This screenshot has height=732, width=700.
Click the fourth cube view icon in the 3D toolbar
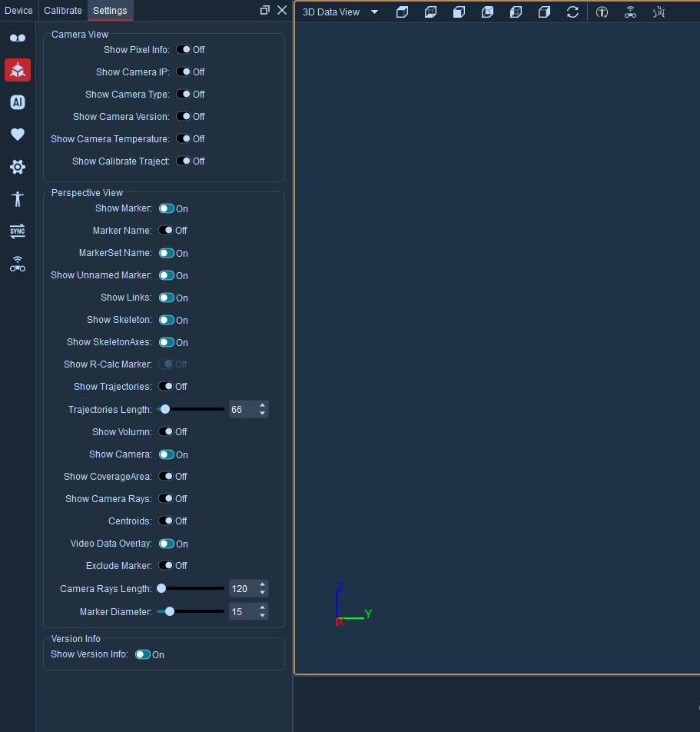(x=488, y=12)
